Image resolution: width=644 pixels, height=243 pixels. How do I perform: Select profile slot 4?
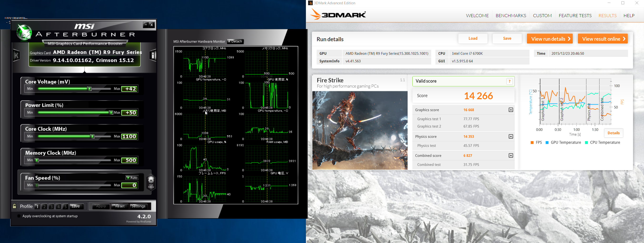(58, 207)
